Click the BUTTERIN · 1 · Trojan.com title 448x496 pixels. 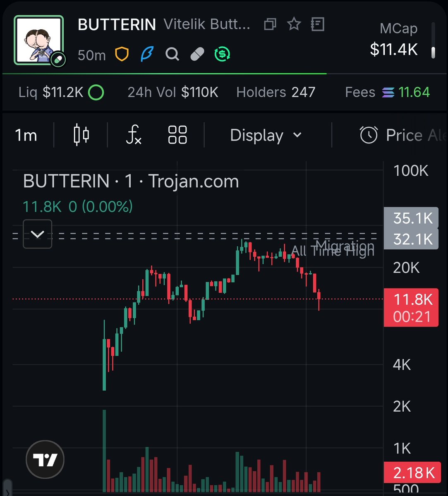(131, 181)
